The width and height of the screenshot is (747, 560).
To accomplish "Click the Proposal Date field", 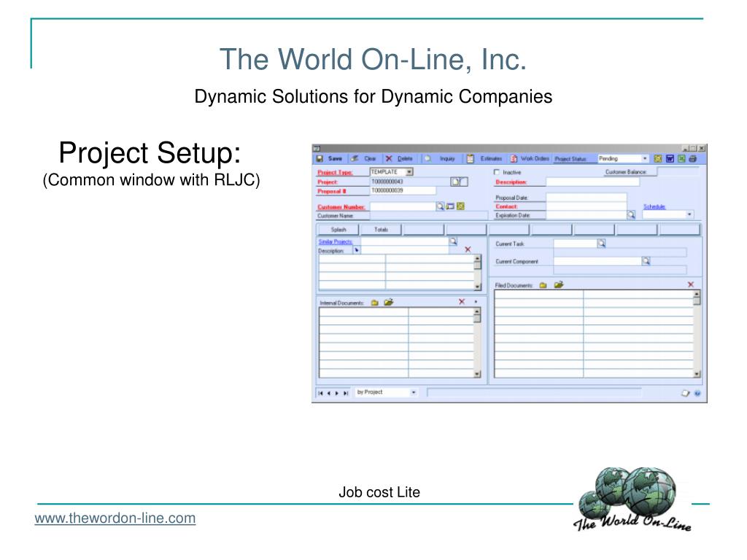I will 587,197.
